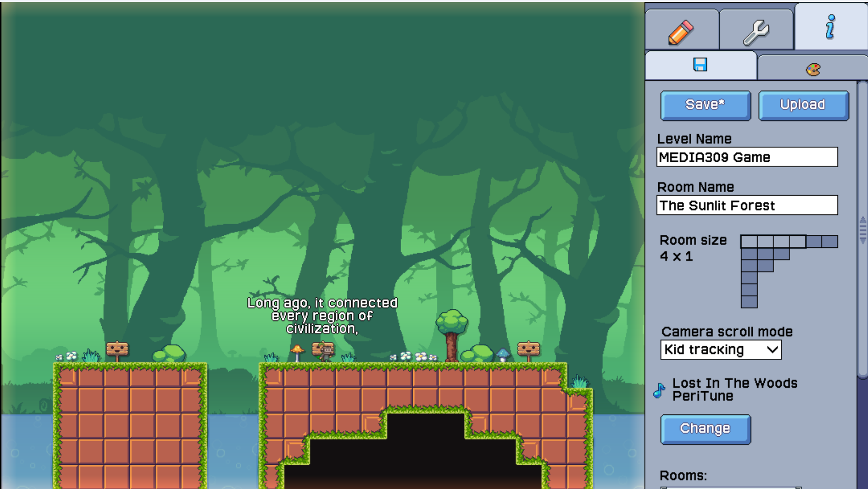Click the blue music note icon

pos(659,390)
